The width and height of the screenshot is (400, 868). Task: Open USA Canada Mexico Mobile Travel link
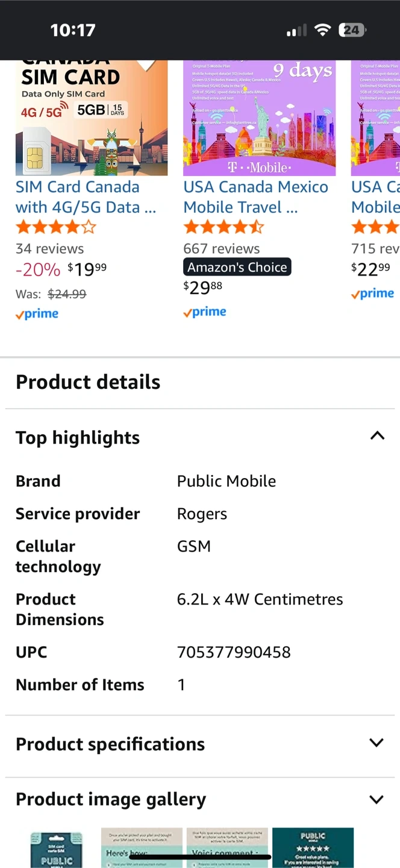tap(255, 197)
